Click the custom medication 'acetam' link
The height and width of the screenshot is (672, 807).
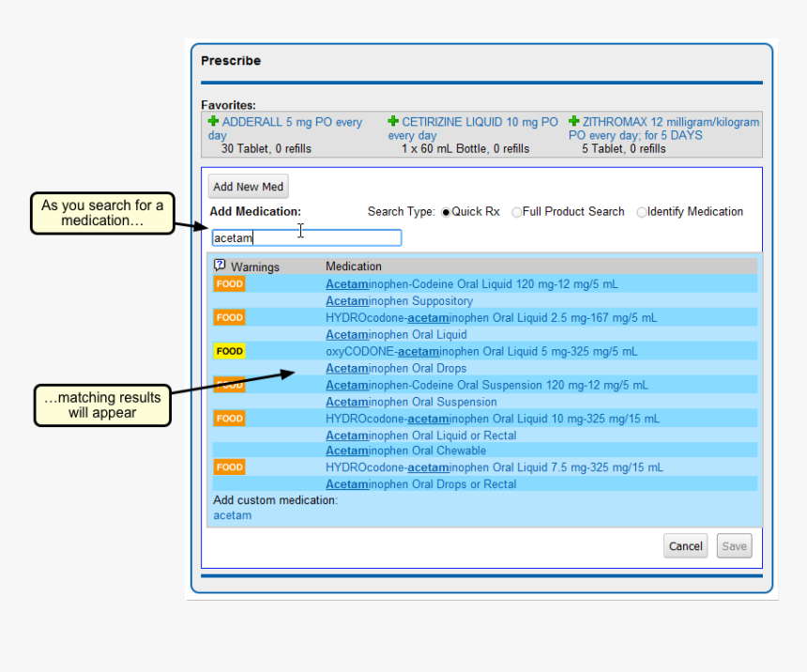(232, 515)
